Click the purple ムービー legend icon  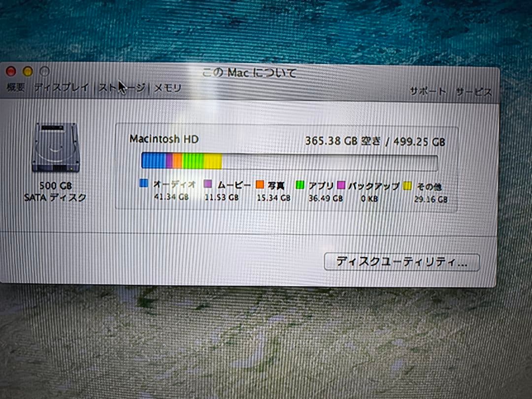point(209,183)
